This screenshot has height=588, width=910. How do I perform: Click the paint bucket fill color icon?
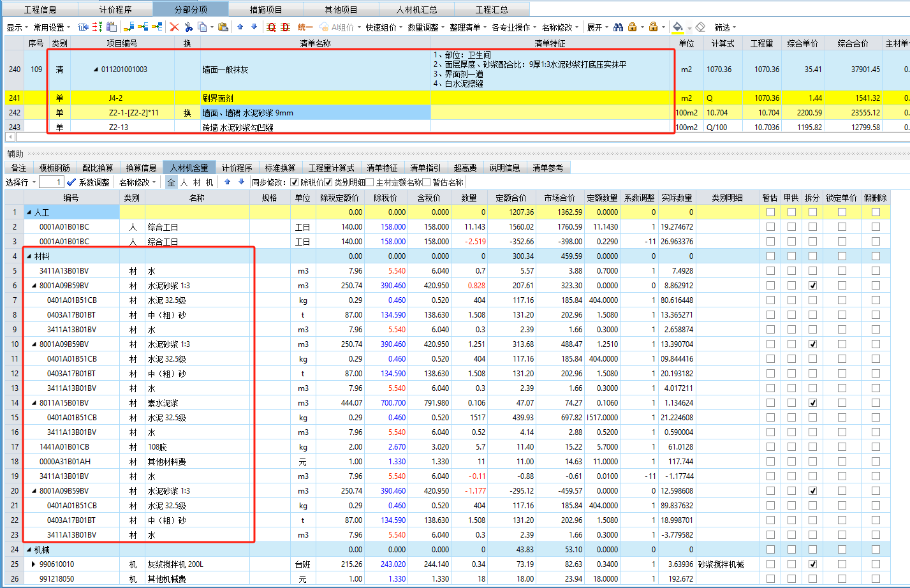(678, 27)
